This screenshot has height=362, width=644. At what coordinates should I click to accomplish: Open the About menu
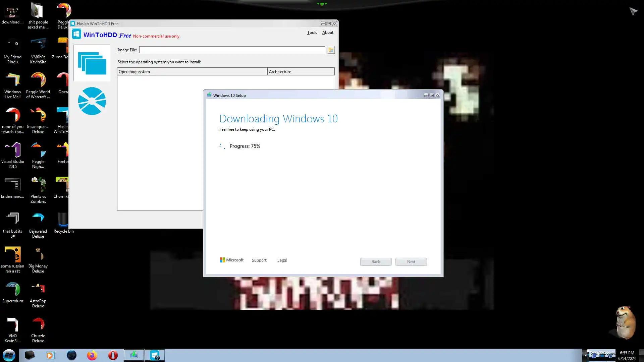tap(327, 33)
